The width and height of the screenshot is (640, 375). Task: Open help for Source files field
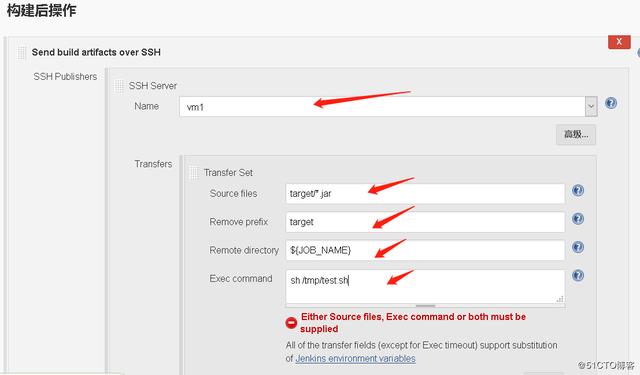(578, 190)
